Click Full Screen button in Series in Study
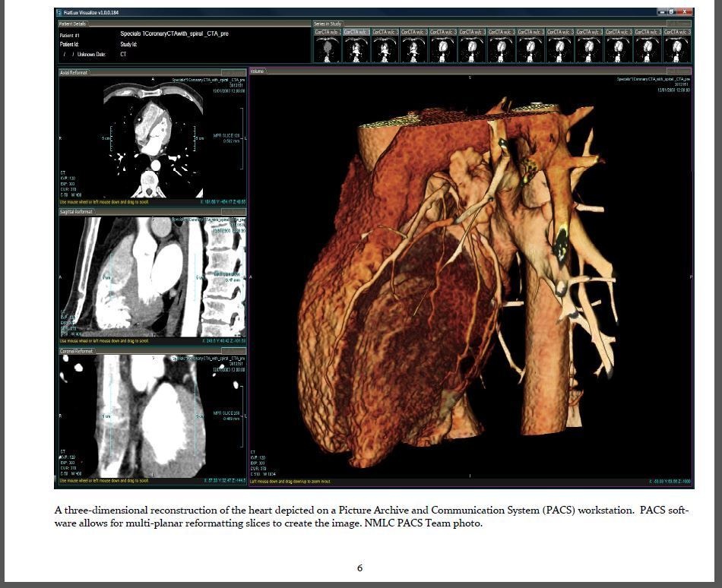 [679, 24]
